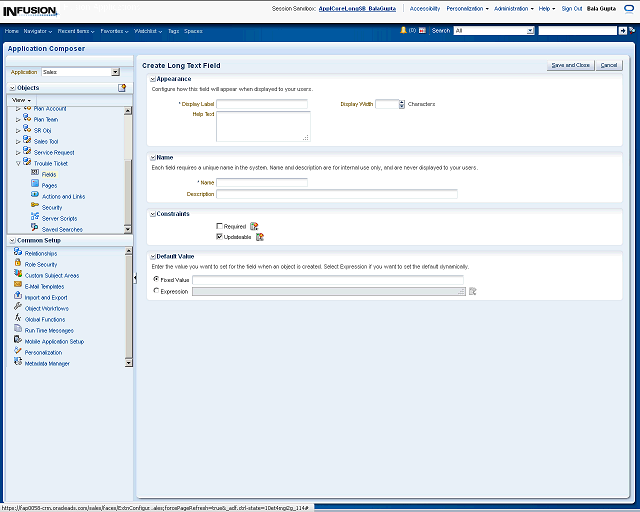Open the Administration menu
Viewport: 640px width, 512px height.
pyautogui.click(x=514, y=8)
